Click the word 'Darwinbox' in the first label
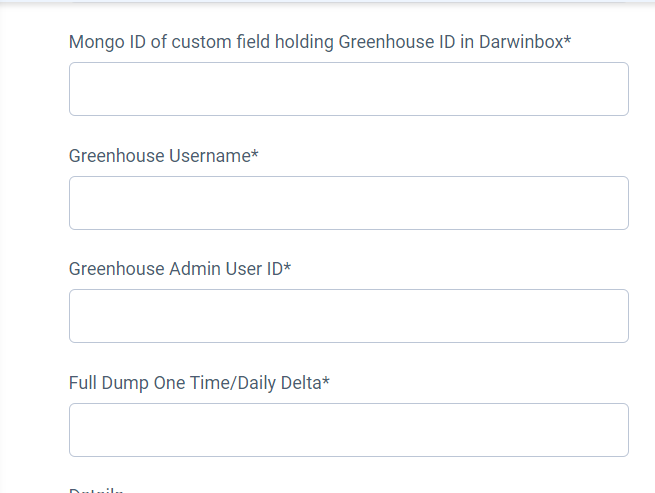 pos(521,42)
